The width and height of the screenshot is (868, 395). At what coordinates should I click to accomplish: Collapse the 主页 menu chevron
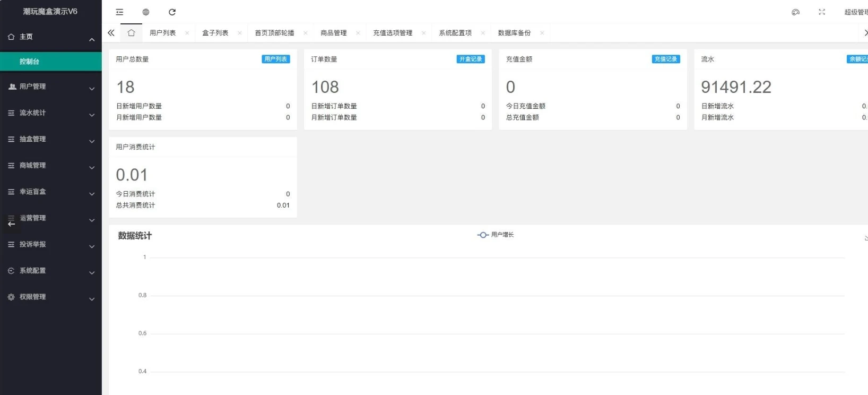(92, 39)
